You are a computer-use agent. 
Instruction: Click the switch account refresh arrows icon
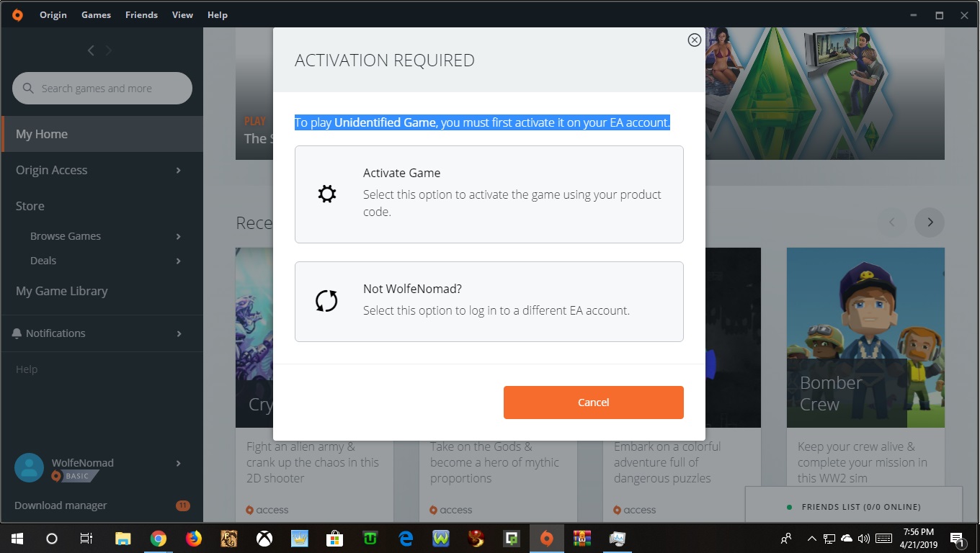pyautogui.click(x=326, y=301)
